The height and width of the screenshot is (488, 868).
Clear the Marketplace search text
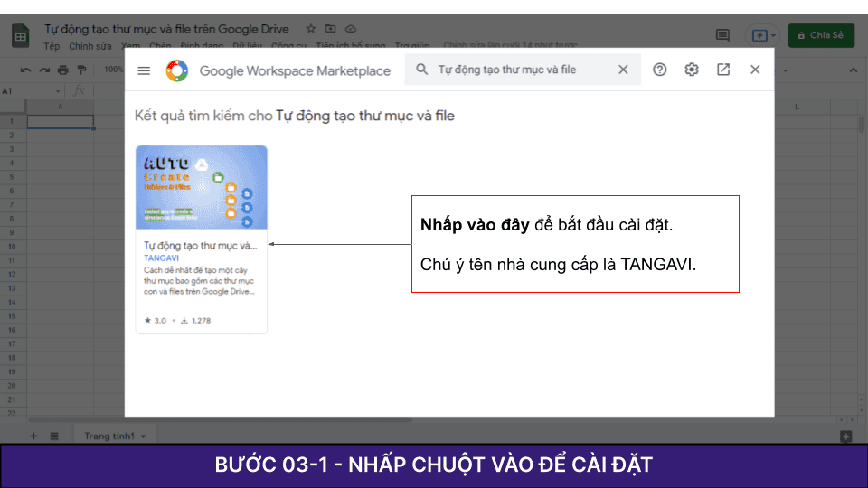click(623, 70)
